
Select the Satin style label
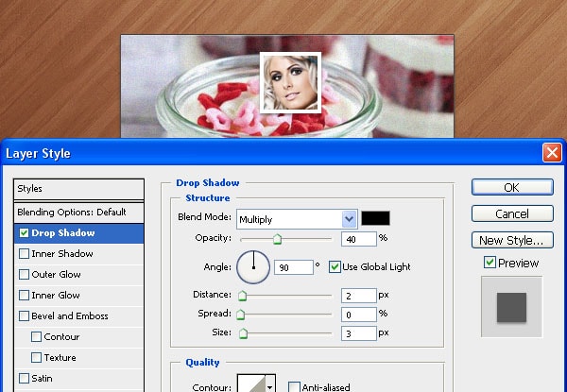pos(42,378)
